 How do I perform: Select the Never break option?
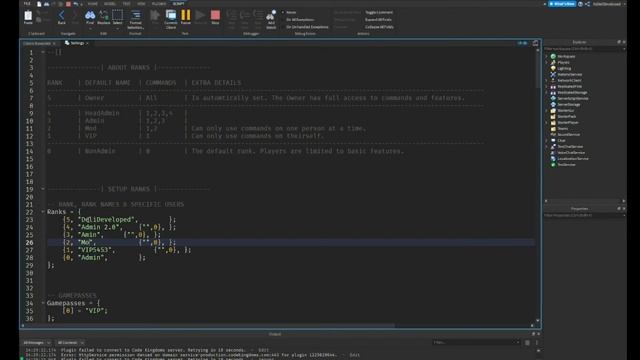click(x=289, y=12)
